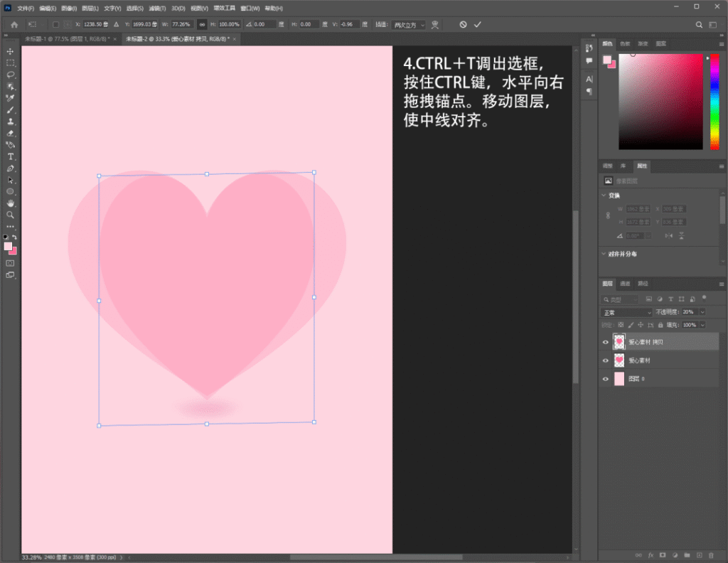Collapse the 变换 section
Screen dimensions: 728x563
604,195
